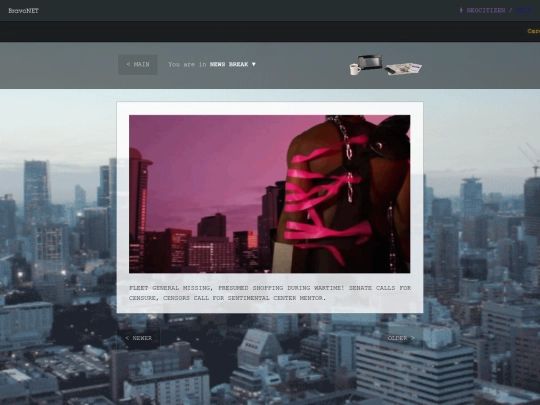The image size is (540, 405).
Task: Go to the < NEWER post
Action: tap(138, 338)
